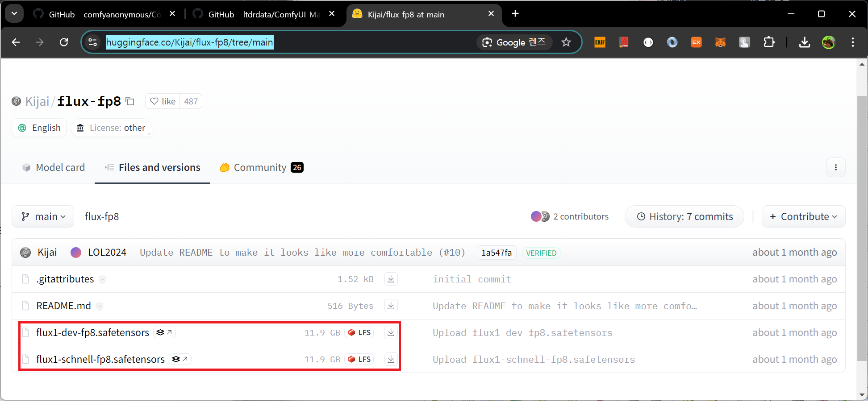Switch to the Community tab
Image resolution: width=868 pixels, height=402 pixels.
point(261,167)
